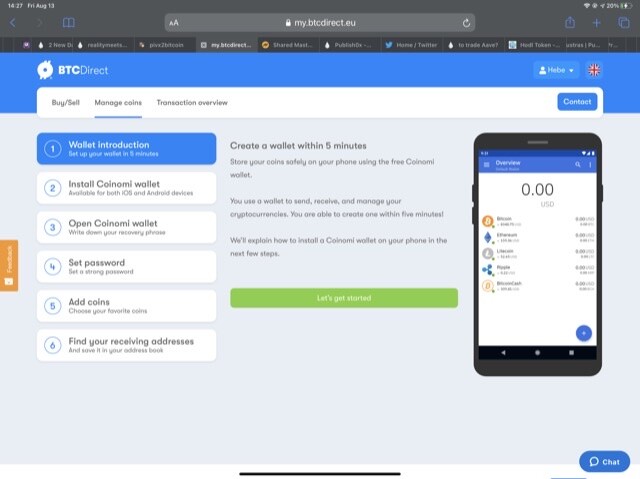The image size is (640, 479).
Task: Tap the blue plus button in phone mockup
Action: 584,333
